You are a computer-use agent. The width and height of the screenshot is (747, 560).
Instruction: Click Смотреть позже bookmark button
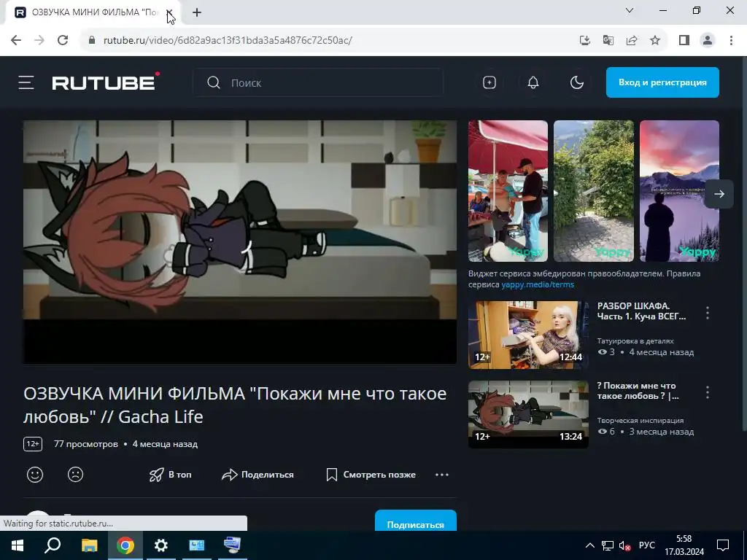[371, 475]
